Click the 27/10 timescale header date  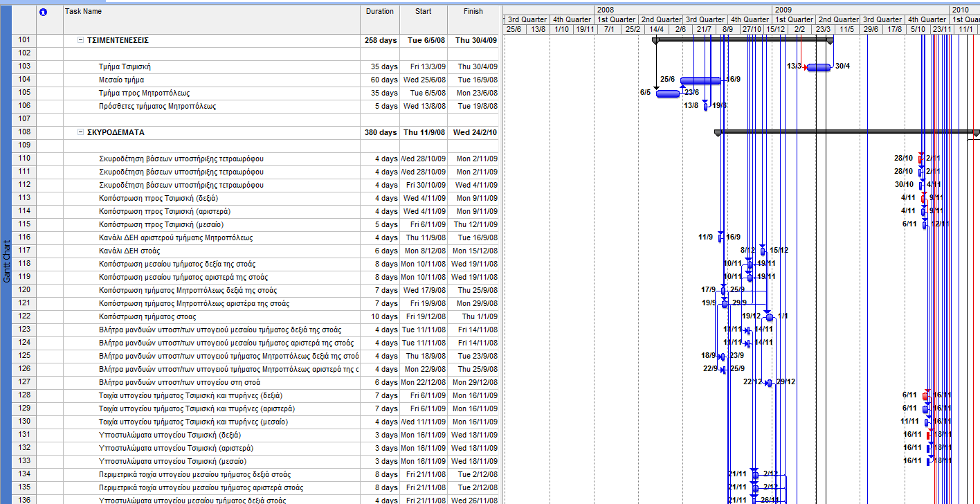pos(752,29)
